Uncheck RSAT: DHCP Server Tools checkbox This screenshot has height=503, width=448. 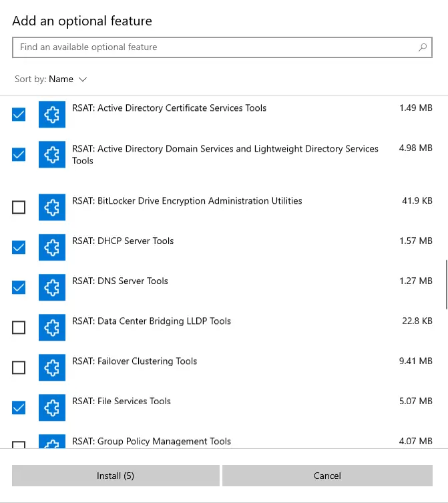pos(19,247)
